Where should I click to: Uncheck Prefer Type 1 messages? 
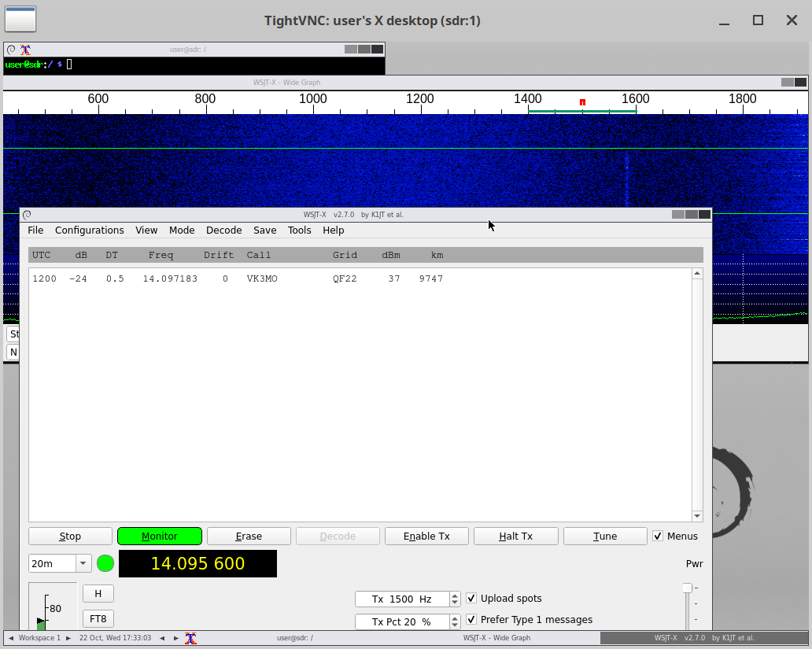click(471, 619)
